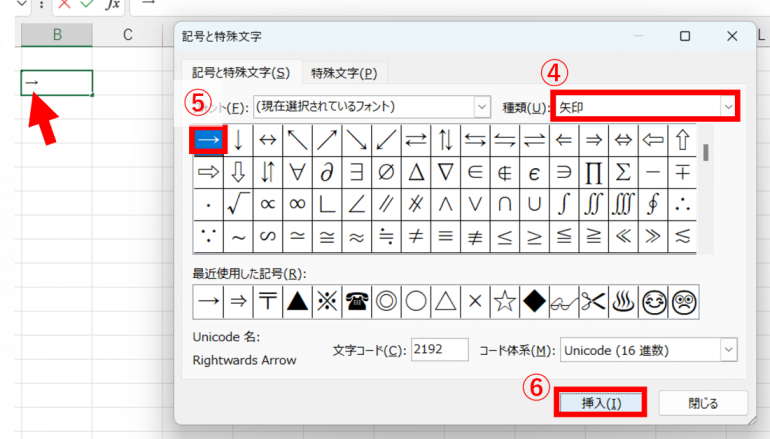770x439 pixels.
Task: Select the for-all ∀ symbol
Action: coord(297,172)
